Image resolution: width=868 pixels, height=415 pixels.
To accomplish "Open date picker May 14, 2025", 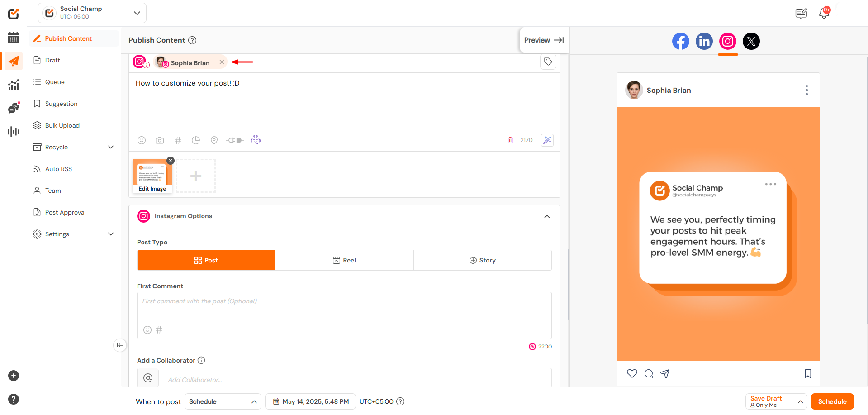I will (310, 401).
